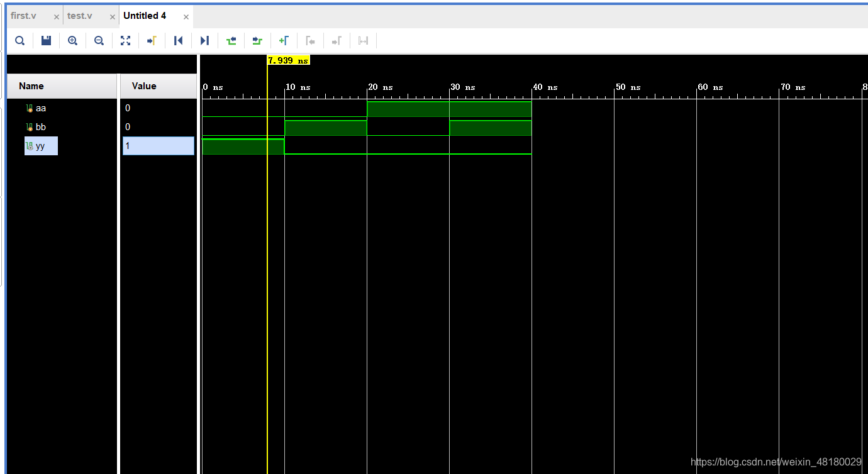Click the value cell for aa

coord(159,108)
